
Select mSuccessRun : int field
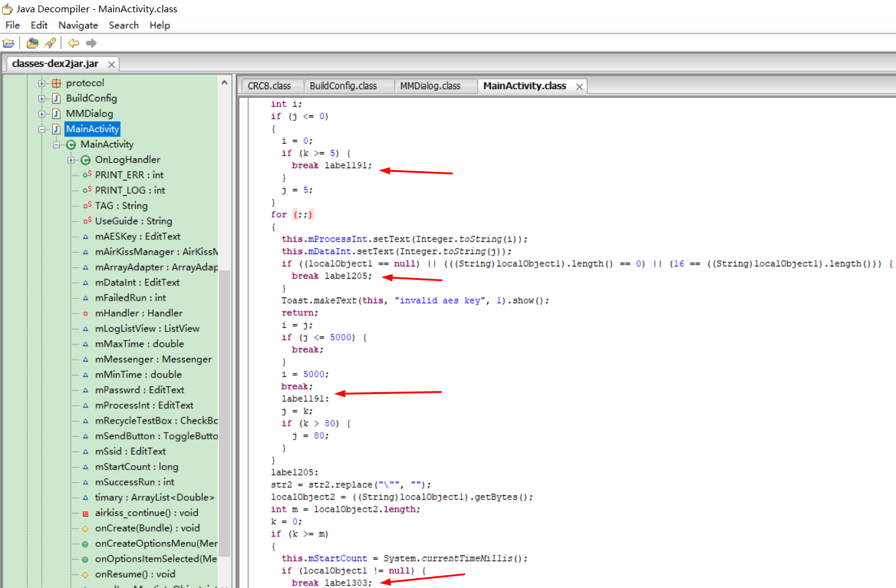point(134,482)
